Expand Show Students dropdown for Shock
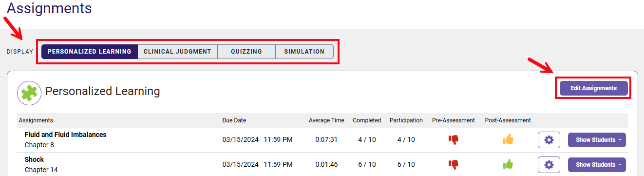644x176 pixels. click(x=597, y=165)
